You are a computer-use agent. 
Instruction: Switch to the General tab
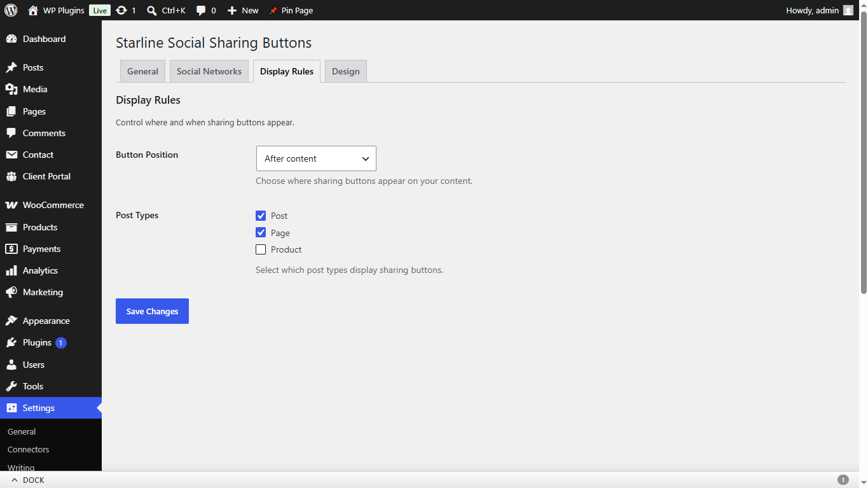click(x=142, y=71)
